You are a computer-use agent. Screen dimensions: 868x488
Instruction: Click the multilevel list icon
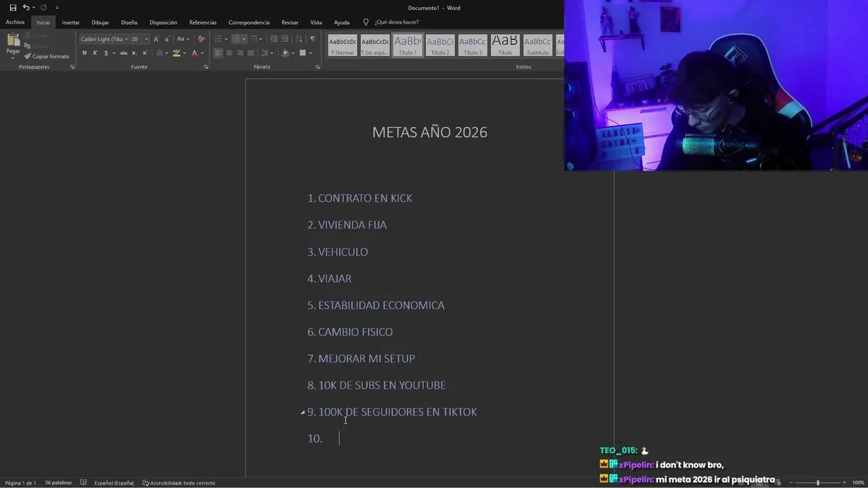coord(254,39)
